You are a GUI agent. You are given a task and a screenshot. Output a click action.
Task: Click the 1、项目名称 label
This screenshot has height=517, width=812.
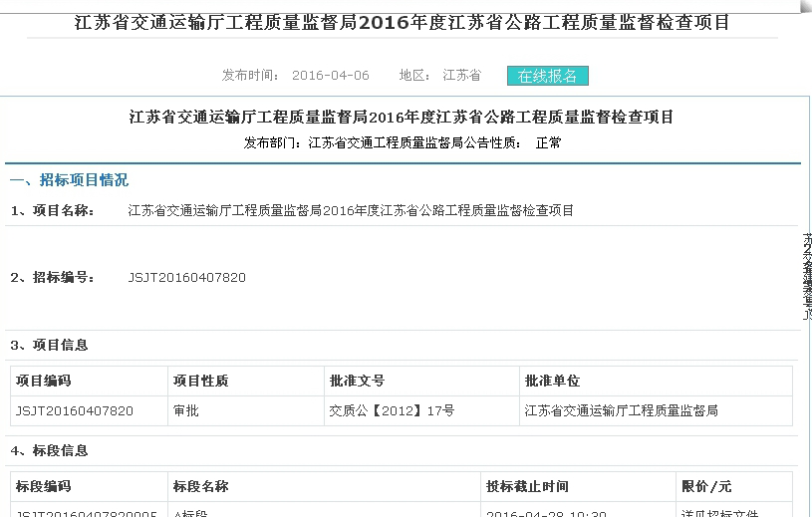pos(53,210)
